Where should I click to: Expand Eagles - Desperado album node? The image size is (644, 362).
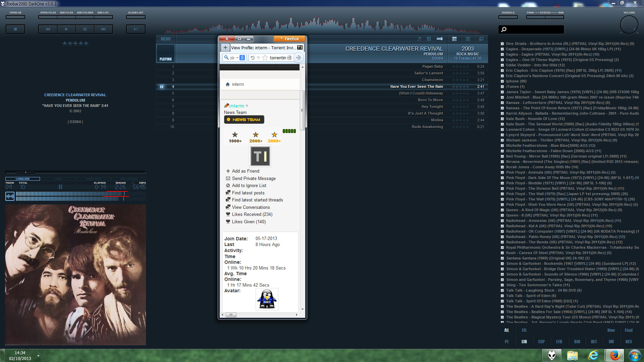pyautogui.click(x=502, y=49)
